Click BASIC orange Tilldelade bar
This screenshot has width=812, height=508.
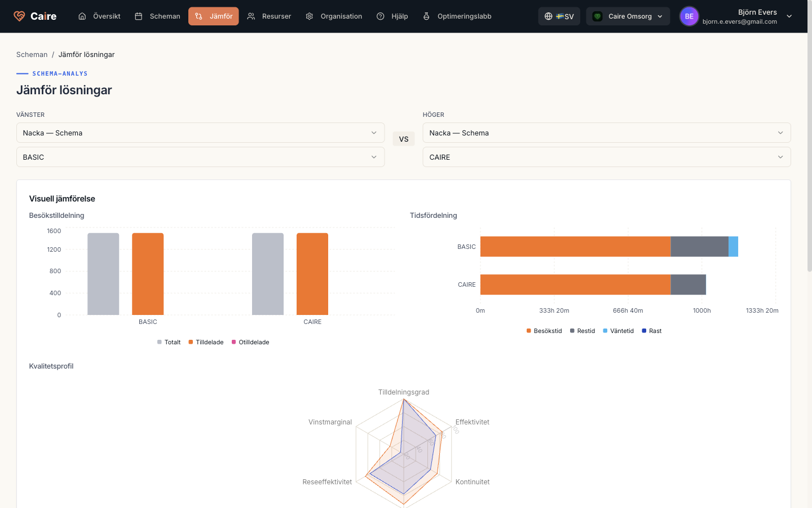(148, 274)
